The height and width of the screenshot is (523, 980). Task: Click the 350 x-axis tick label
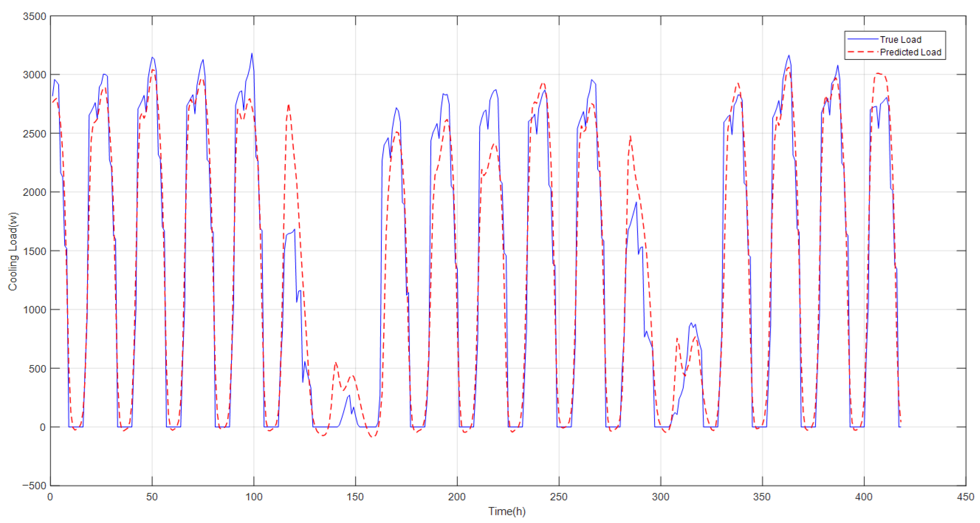coord(762,497)
